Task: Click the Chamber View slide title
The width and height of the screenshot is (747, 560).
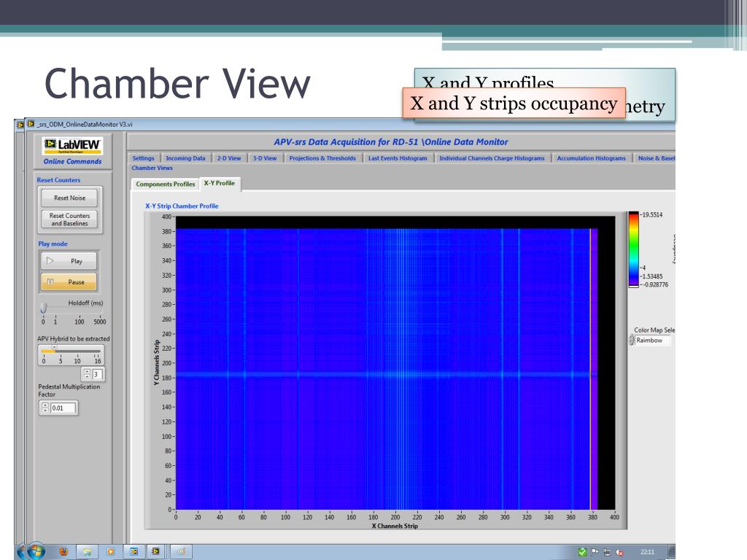Action: pos(177,83)
